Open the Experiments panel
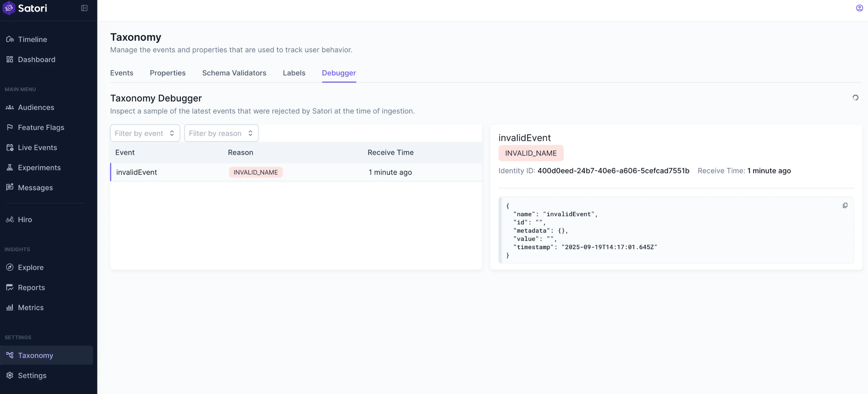This screenshot has width=868, height=394. [x=39, y=167]
